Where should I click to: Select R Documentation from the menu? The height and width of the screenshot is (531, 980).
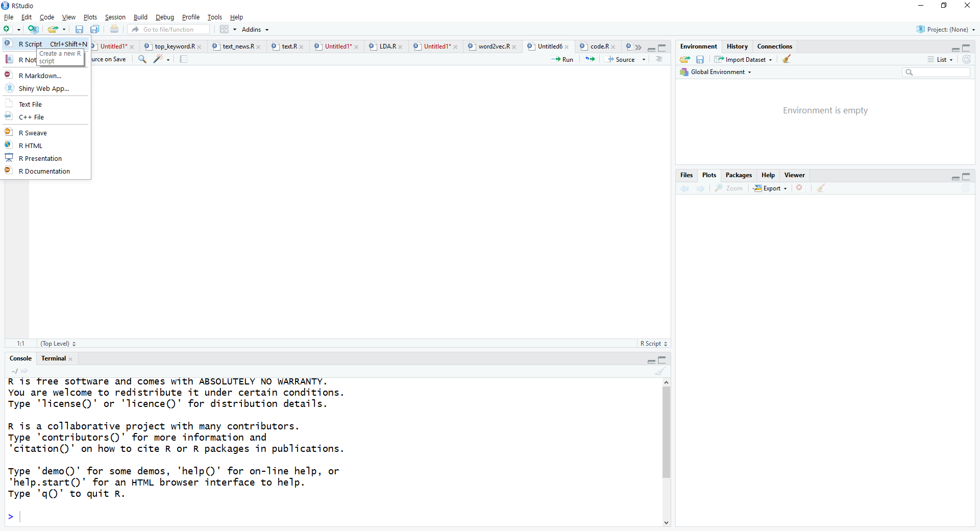point(46,171)
